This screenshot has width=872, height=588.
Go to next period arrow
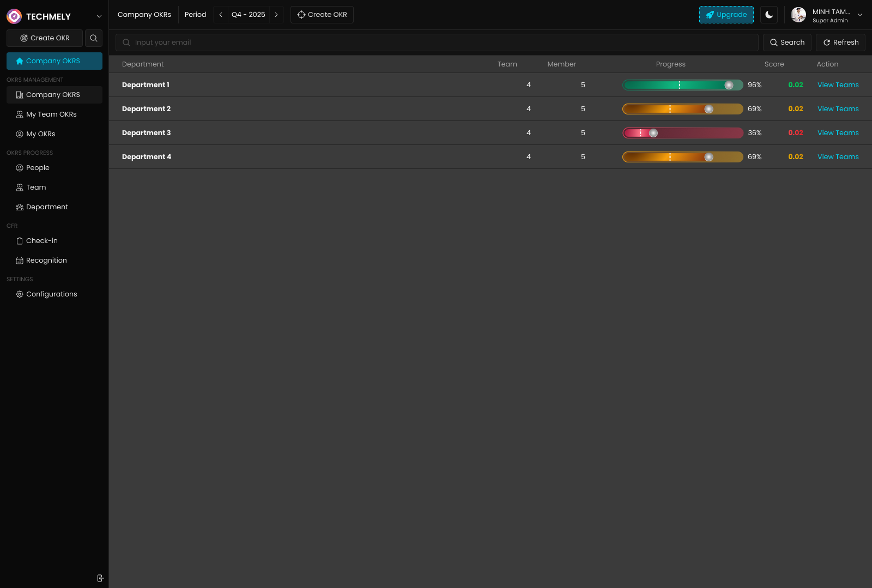pos(276,15)
